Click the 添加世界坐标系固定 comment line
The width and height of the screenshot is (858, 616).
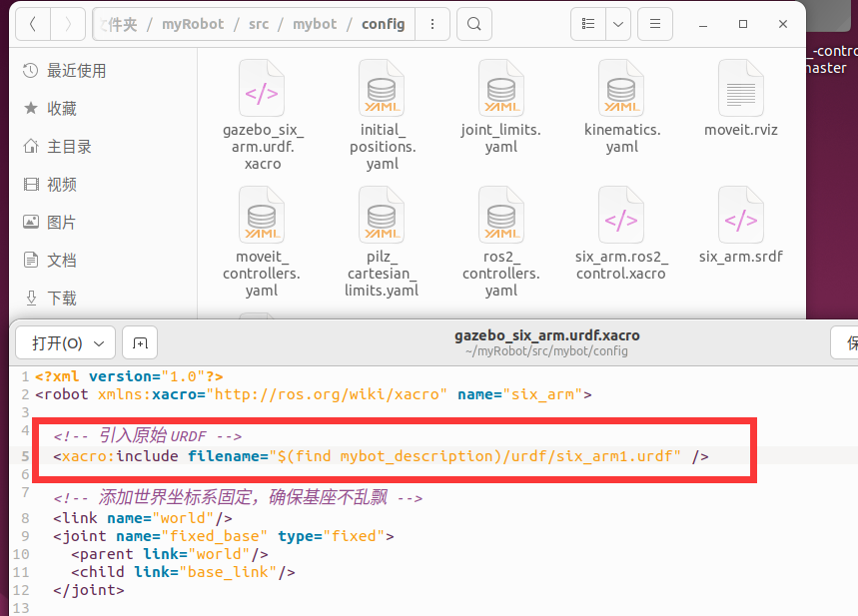coord(238,498)
